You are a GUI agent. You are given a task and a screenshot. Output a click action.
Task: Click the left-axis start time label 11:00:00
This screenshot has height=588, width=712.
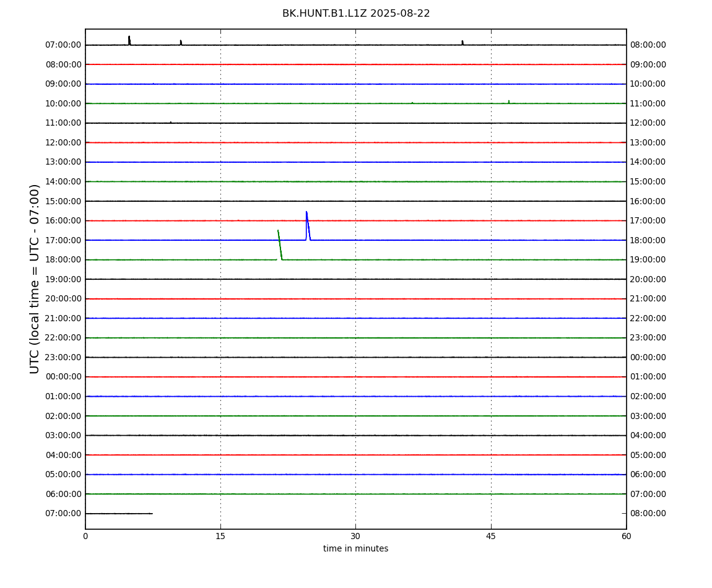63,123
